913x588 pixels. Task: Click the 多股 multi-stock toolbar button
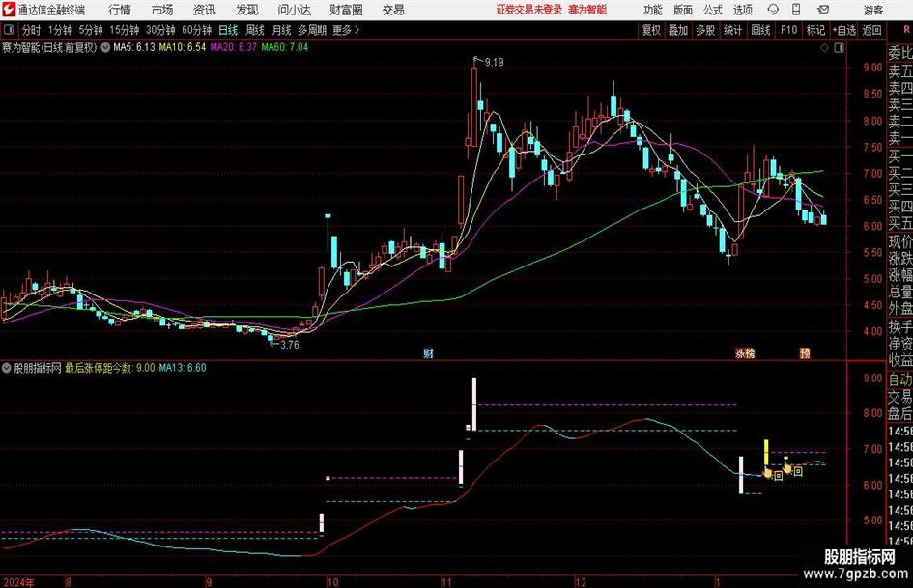[705, 30]
